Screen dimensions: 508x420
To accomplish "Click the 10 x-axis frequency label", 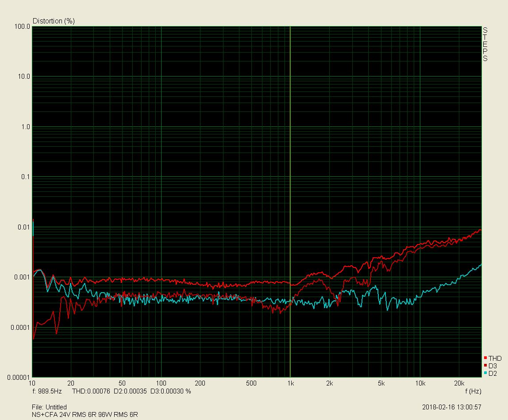I will pyautogui.click(x=32, y=383).
